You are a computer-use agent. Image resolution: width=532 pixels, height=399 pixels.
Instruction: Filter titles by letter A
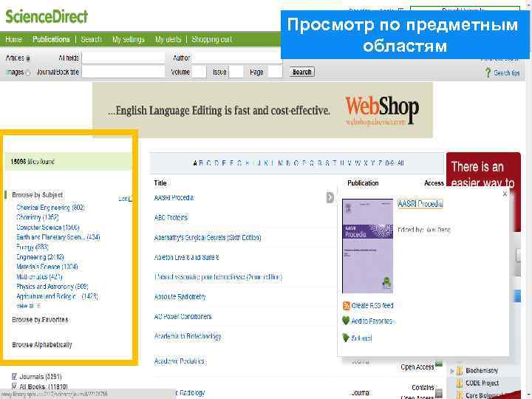(x=195, y=163)
